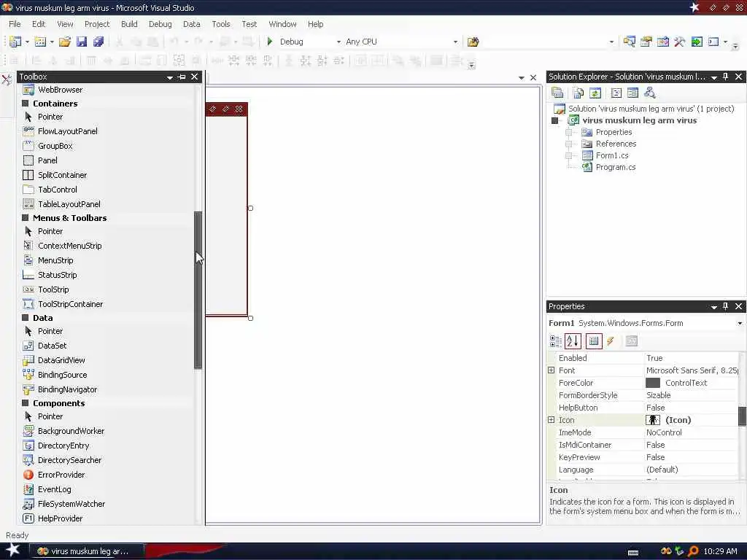Screen dimensions: 747x560
Task: Select DataGridView in the Toolbox
Action: coord(61,360)
